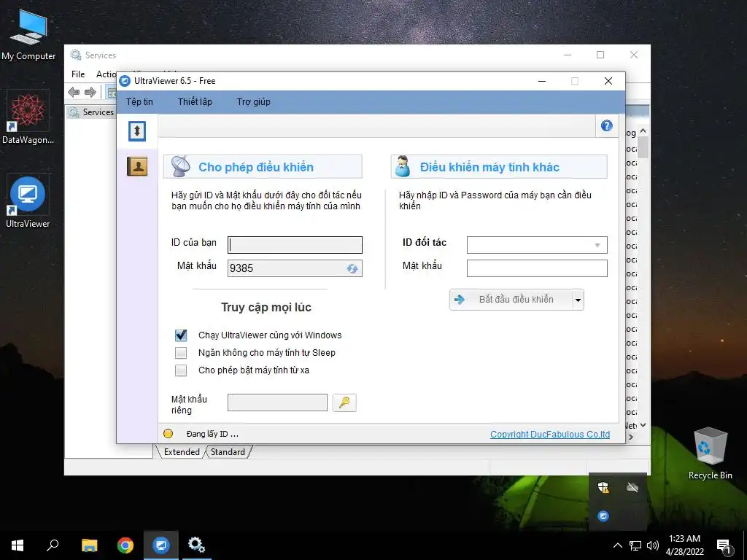Switch to UltraViewer taskbar button
Viewport: 747px width, 560px height.
(161, 545)
